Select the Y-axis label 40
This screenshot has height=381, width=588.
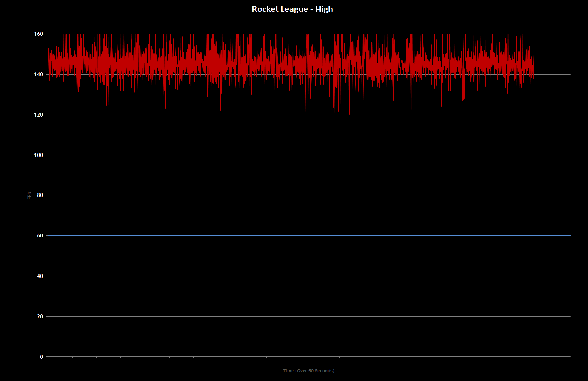(40, 276)
